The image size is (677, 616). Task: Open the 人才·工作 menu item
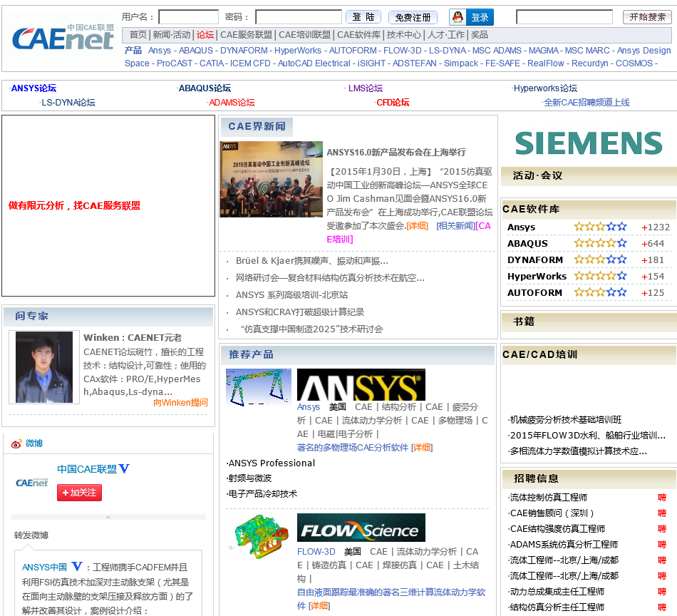[446, 34]
